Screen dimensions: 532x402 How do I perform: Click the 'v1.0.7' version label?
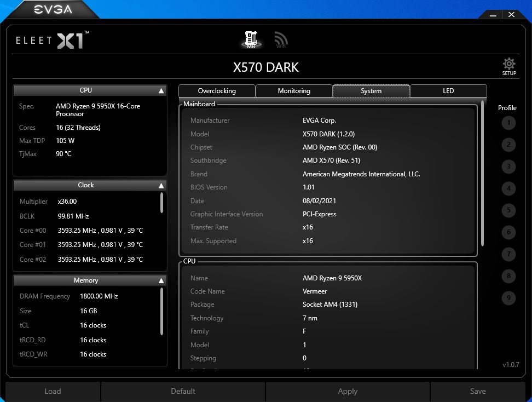point(511,365)
